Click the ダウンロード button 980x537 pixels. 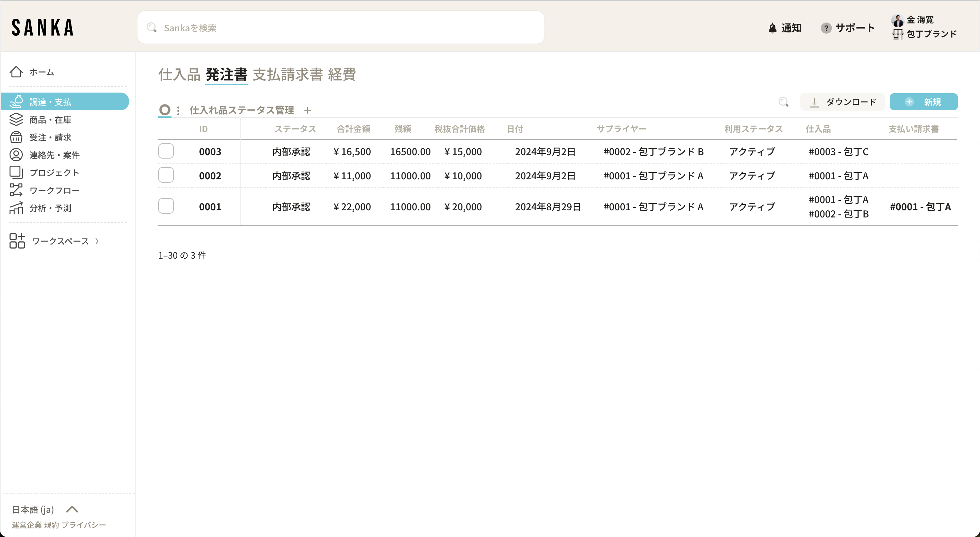[842, 102]
